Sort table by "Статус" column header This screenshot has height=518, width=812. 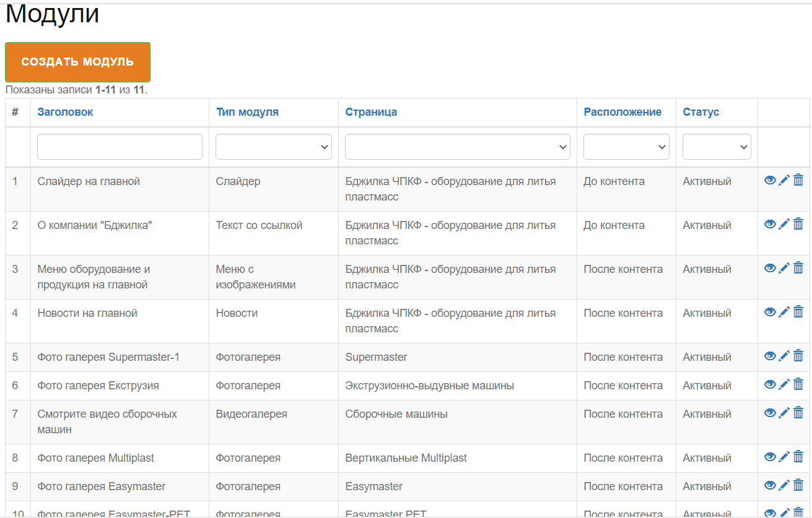[x=701, y=112]
